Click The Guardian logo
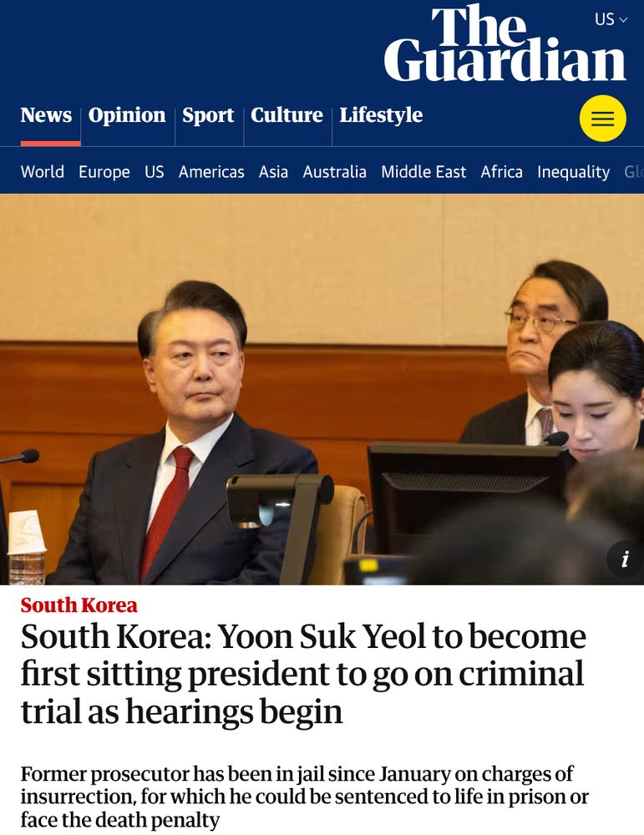The image size is (644, 835). [505, 43]
